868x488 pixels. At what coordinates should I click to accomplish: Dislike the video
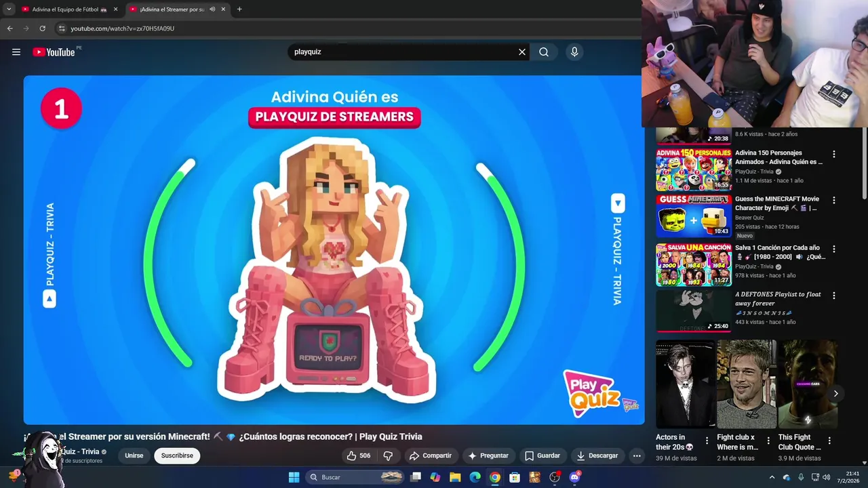[389, 455]
